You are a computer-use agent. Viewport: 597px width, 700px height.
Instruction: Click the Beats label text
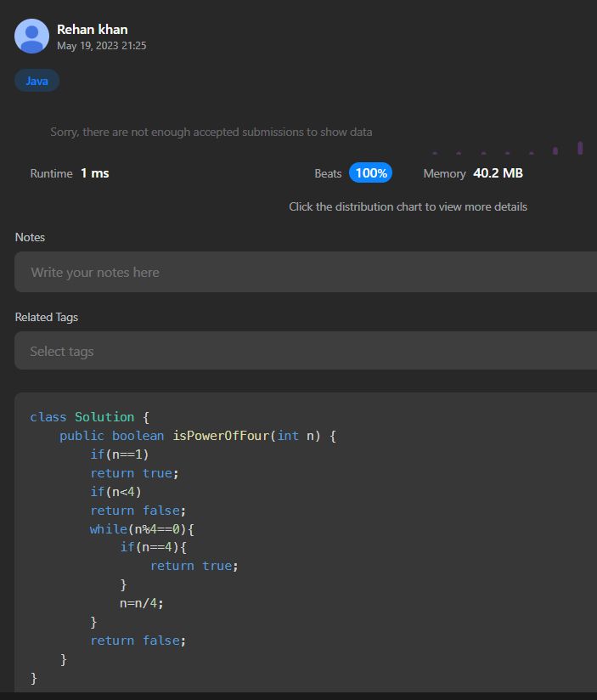tap(328, 173)
